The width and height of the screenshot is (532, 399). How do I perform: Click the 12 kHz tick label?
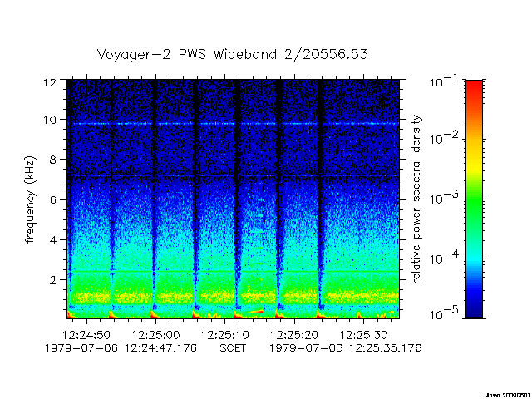coord(50,82)
